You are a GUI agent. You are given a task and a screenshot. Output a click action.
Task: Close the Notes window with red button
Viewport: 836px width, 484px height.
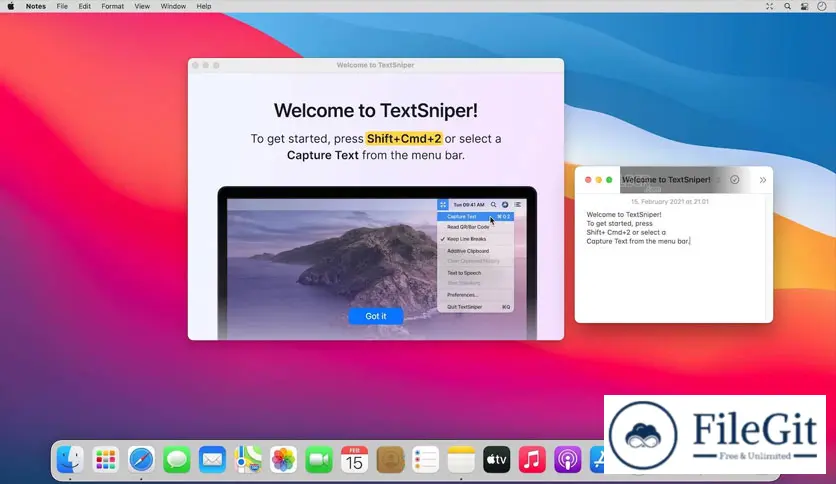click(588, 180)
